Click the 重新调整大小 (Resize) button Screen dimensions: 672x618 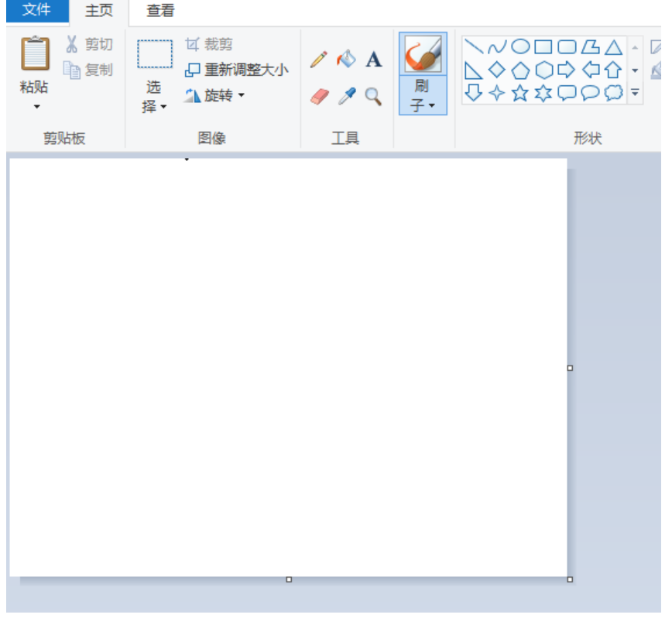237,70
